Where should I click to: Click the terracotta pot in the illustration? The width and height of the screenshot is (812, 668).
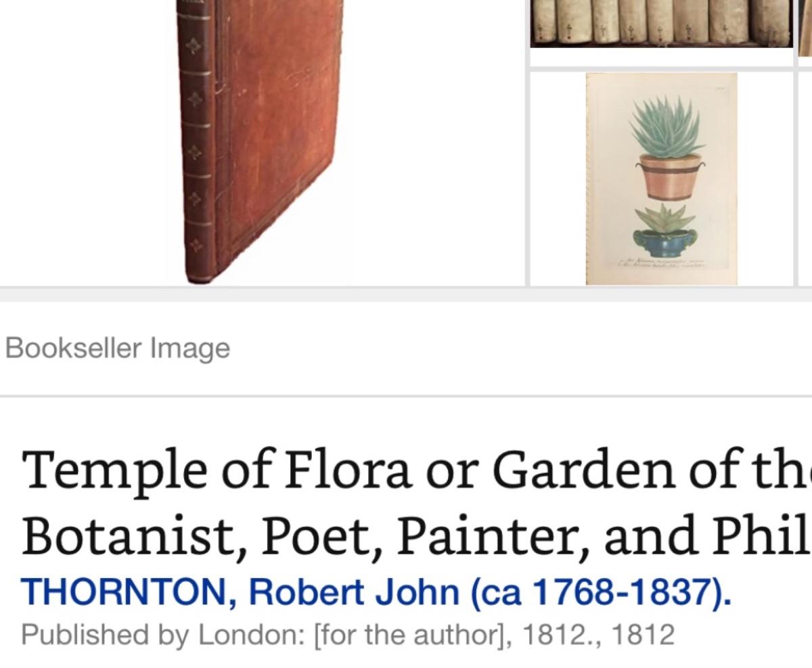click(668, 176)
